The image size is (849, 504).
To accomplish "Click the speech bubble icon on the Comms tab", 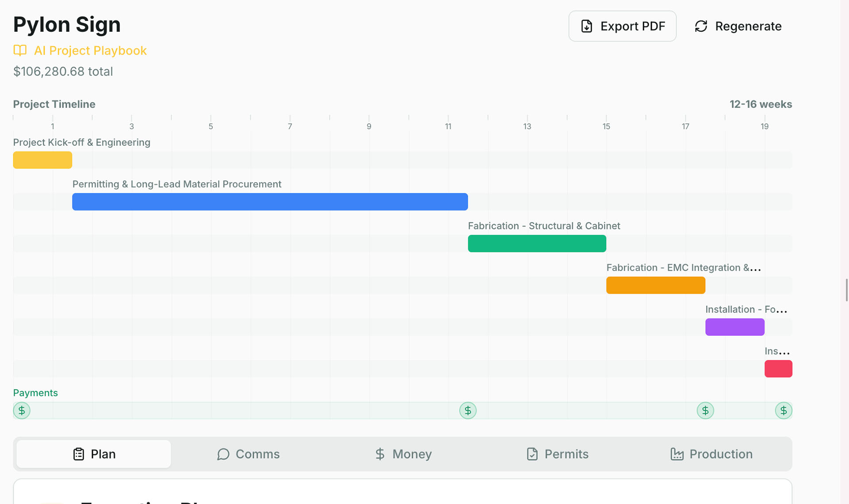I will coord(223,454).
